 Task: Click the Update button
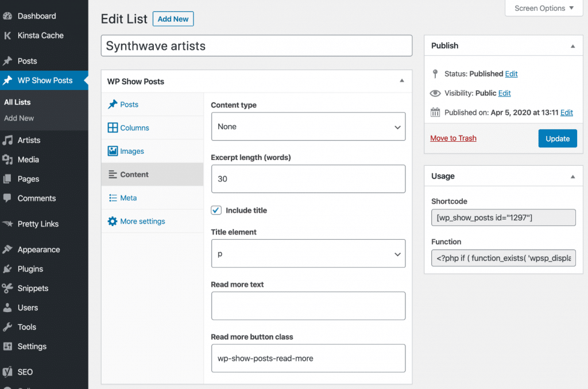[558, 138]
